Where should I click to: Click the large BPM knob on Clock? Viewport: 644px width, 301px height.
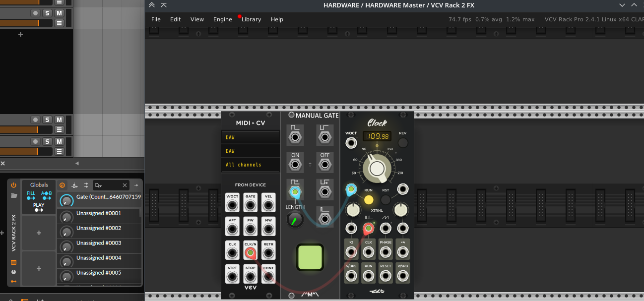pos(377,168)
